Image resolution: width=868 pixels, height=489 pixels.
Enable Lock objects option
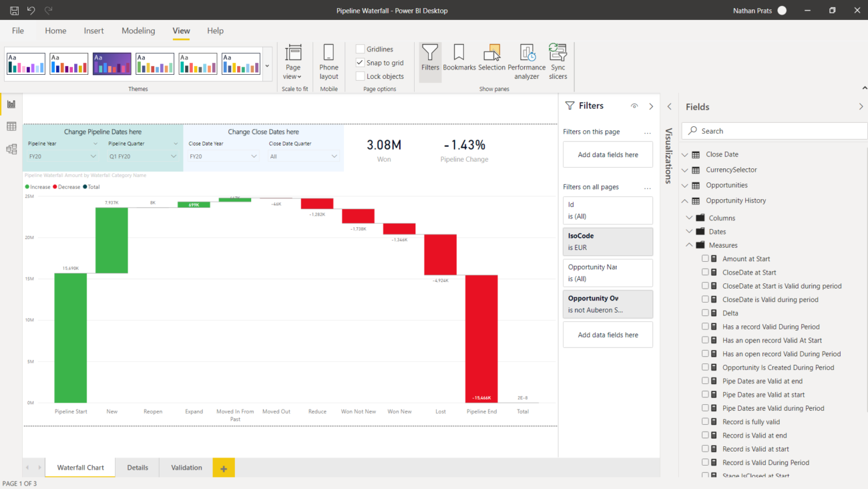tap(359, 75)
